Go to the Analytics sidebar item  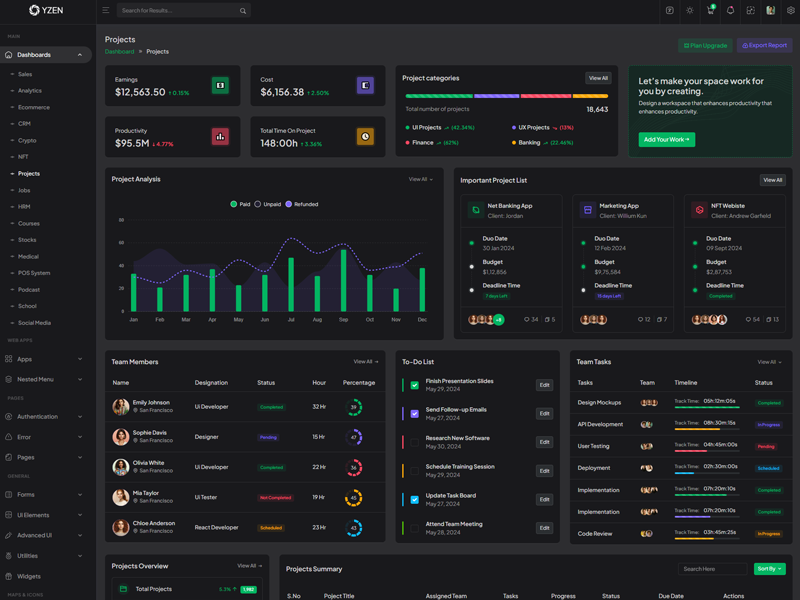[x=30, y=91]
